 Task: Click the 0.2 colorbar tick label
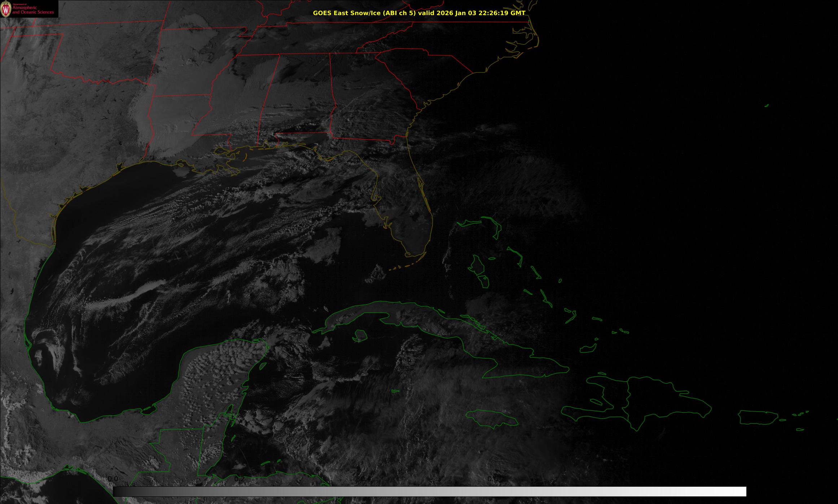pos(240,479)
